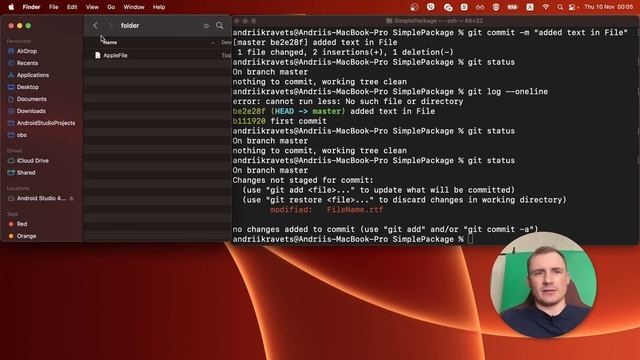The width and height of the screenshot is (640, 360).
Task: Open Documents in Finder sidebar
Action: (x=31, y=99)
